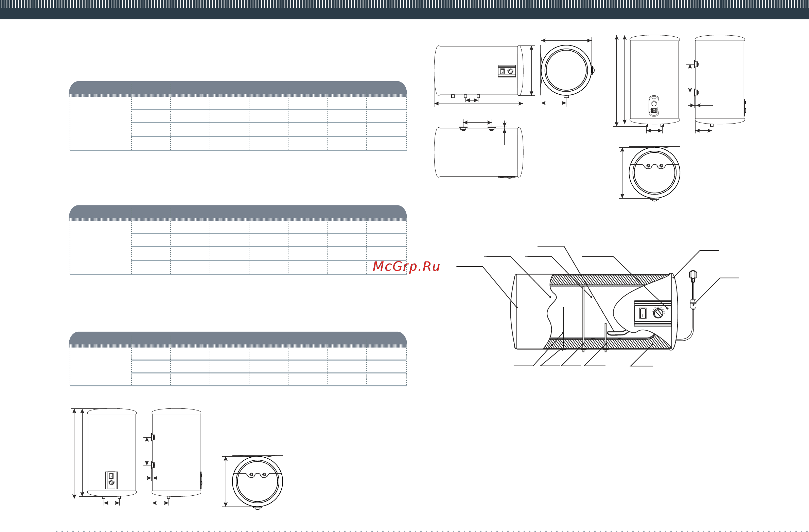Select the bottom circular top-view heater drawing
This screenshot has height=532, width=809.
click(x=257, y=482)
